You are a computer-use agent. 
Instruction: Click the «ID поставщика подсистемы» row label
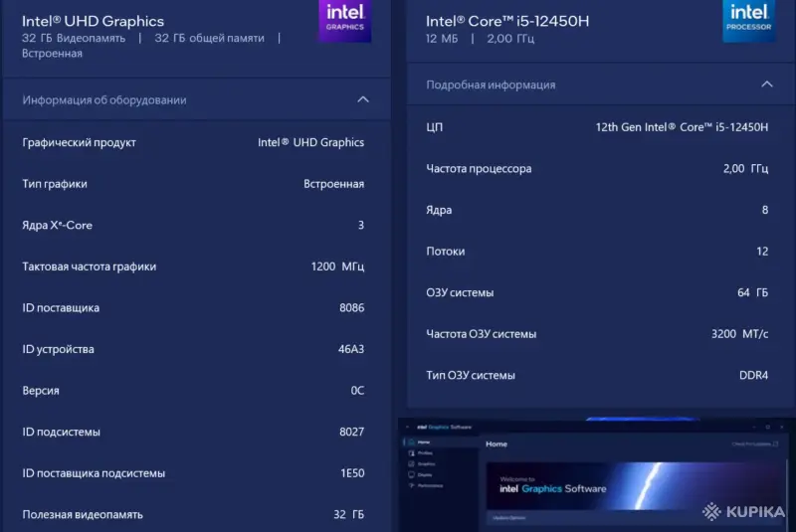point(94,473)
